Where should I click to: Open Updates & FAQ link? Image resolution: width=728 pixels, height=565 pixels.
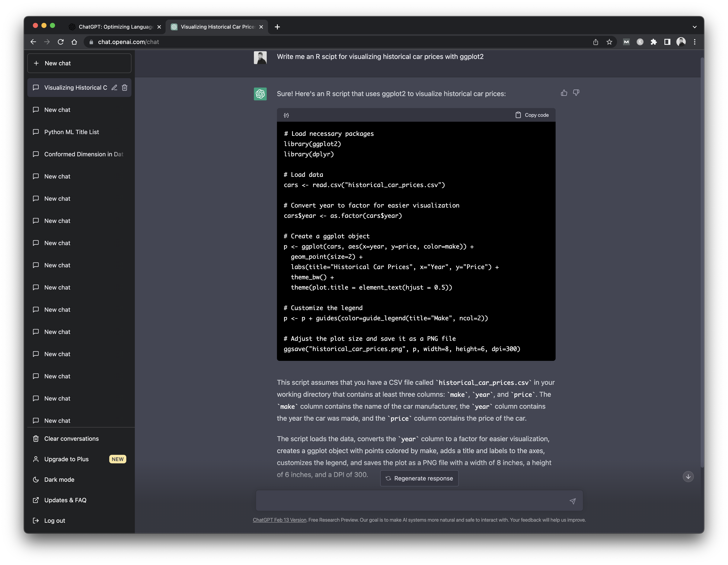79,500
